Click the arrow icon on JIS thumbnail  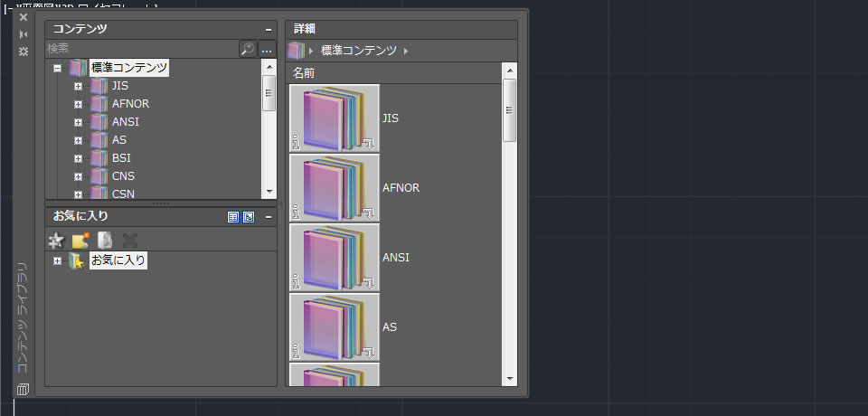tap(369, 145)
